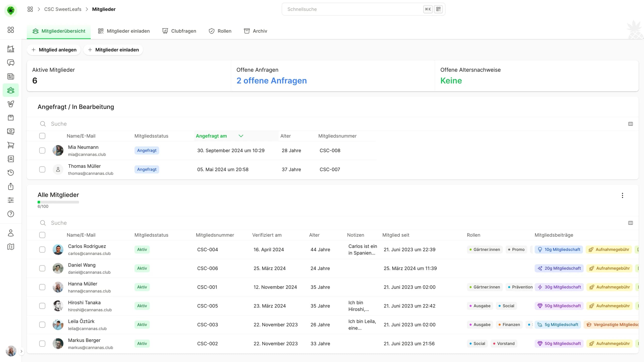Image resolution: width=644 pixels, height=362 pixels.
Task: Select the members icon in sidebar
Action: [x=11, y=90]
